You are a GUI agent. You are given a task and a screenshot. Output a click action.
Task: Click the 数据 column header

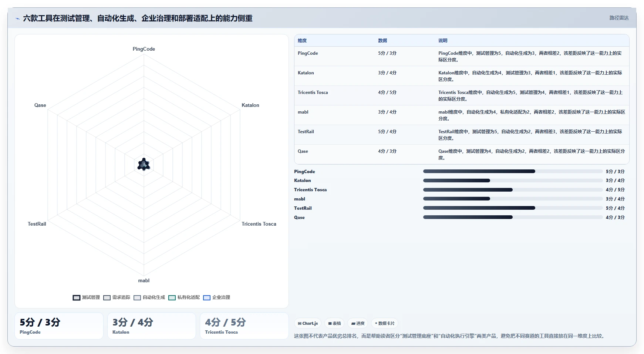(382, 41)
